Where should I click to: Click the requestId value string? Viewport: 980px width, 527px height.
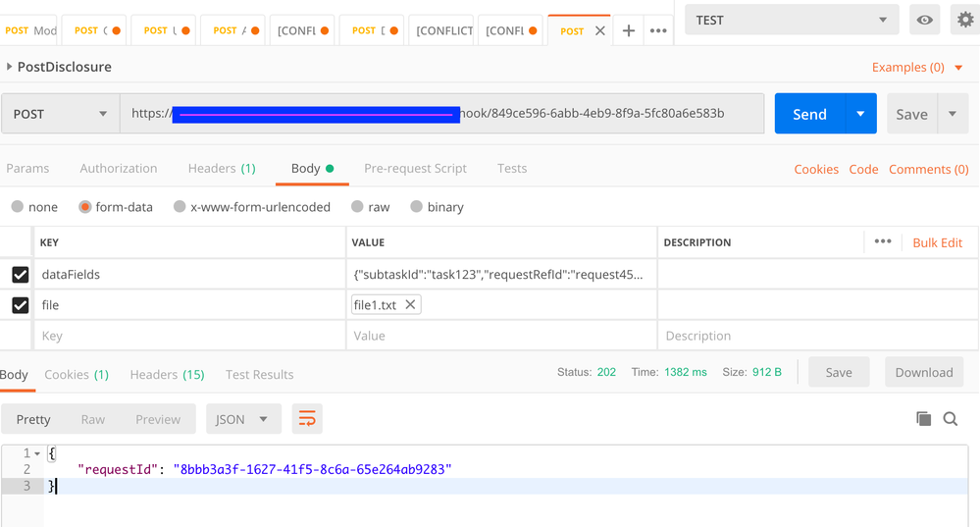[x=313, y=469]
